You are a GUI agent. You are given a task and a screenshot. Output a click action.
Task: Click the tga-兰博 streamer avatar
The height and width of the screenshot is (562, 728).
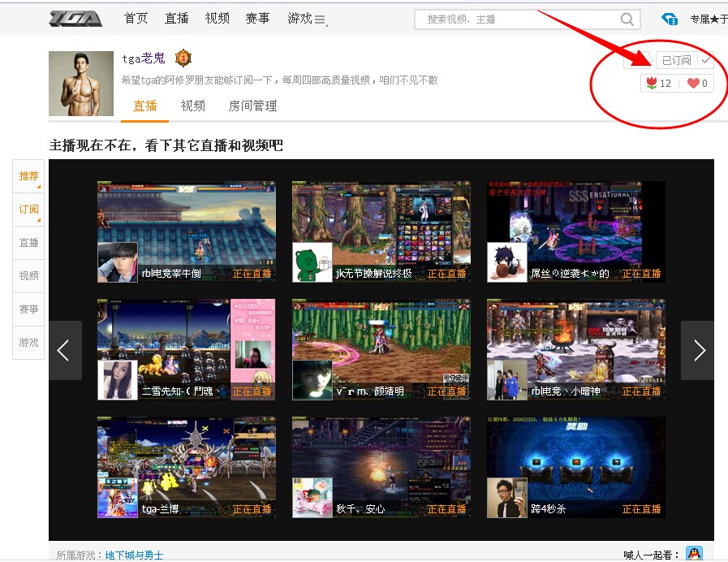coord(118,498)
